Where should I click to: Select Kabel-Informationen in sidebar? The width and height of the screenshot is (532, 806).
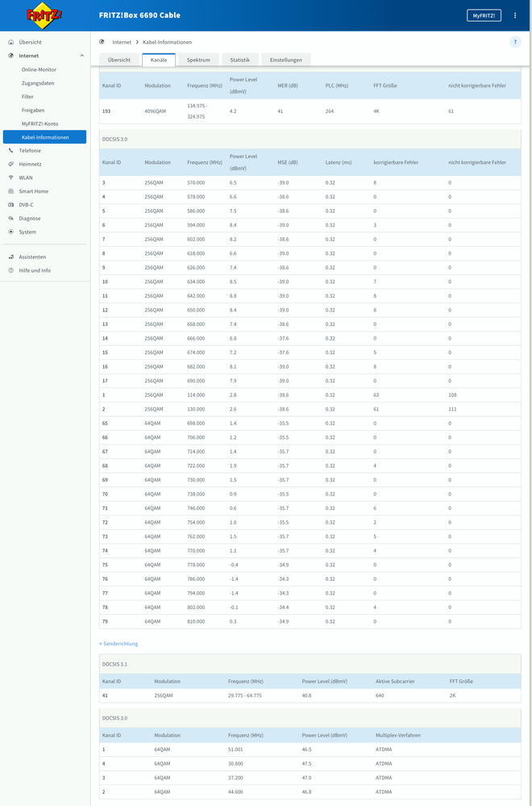tap(44, 136)
